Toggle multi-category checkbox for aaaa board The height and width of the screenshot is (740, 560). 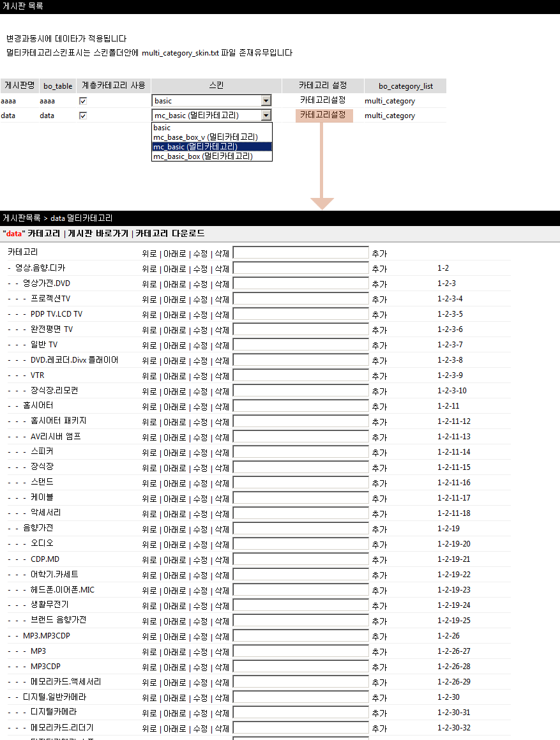coord(82,101)
